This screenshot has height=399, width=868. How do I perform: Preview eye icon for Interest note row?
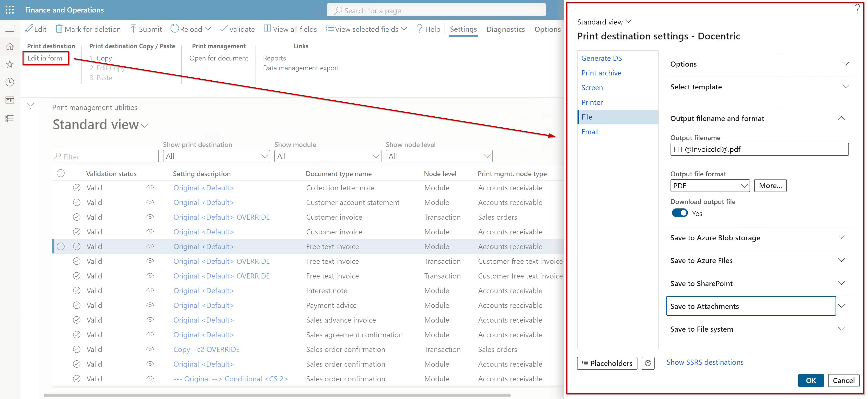click(x=150, y=290)
